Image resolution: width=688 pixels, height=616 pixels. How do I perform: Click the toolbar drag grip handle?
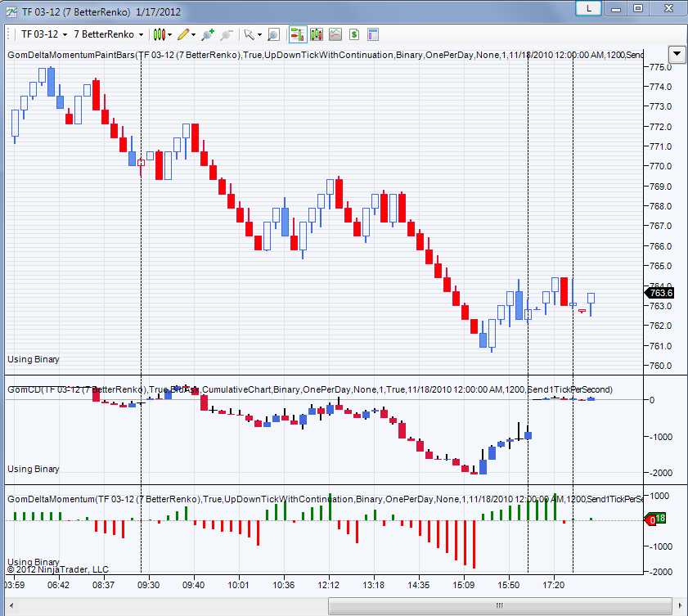coord(8,34)
